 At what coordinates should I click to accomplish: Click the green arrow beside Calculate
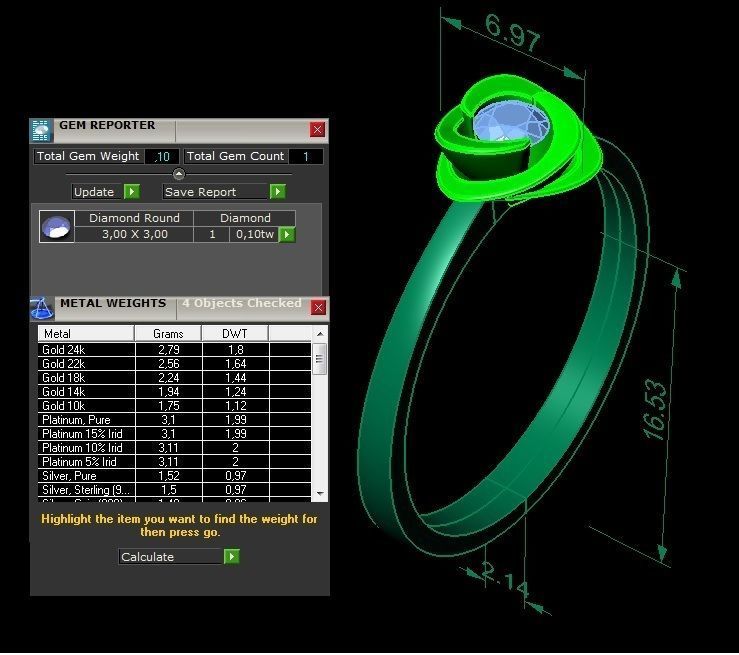[231, 557]
